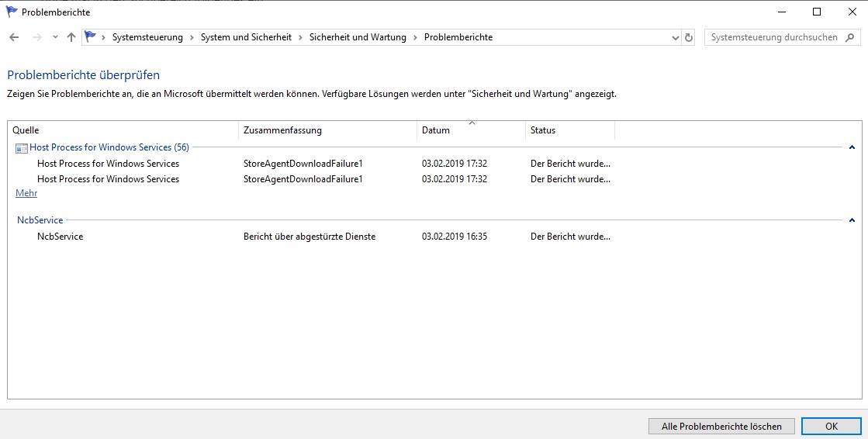Open the address bar history dropdown

tap(676, 38)
